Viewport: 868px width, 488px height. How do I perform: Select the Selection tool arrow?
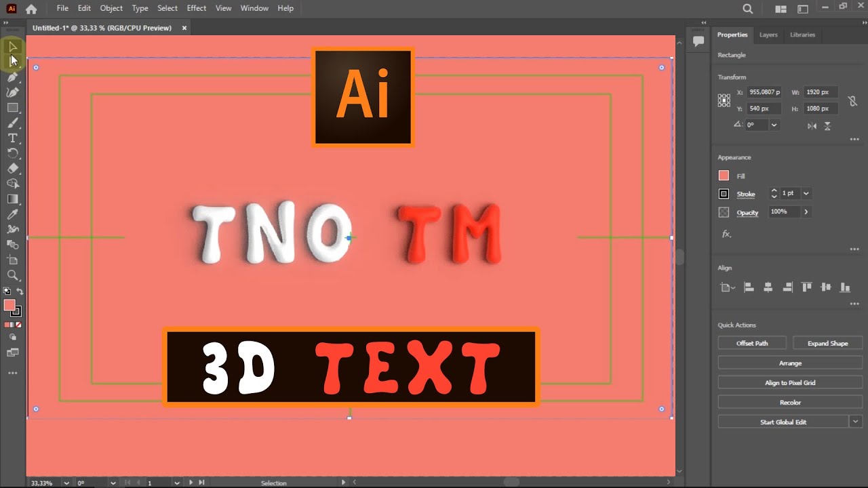(13, 46)
